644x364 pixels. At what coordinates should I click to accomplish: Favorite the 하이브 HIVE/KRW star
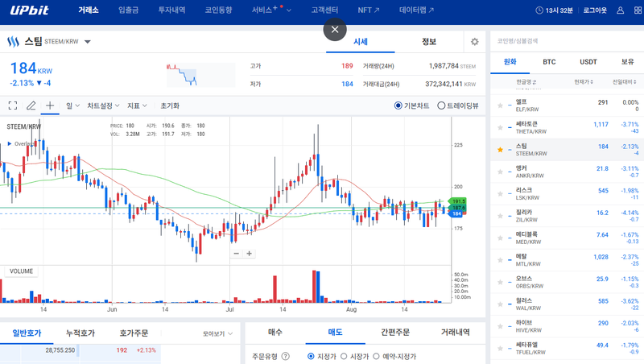500,326
